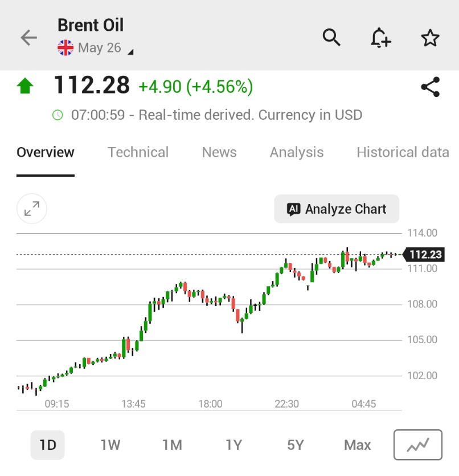Tap the 114.00 axis label
459x476 pixels.
422,233
